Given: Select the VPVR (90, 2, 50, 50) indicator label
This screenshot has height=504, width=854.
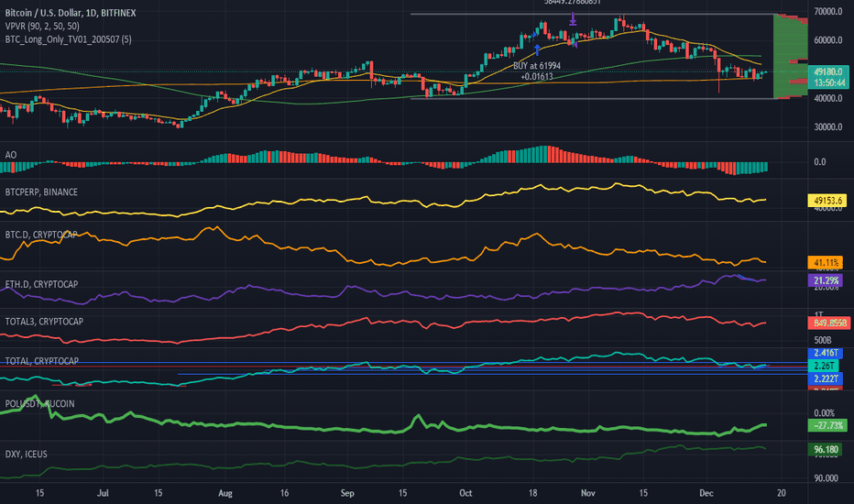Looking at the screenshot, I should [42, 27].
